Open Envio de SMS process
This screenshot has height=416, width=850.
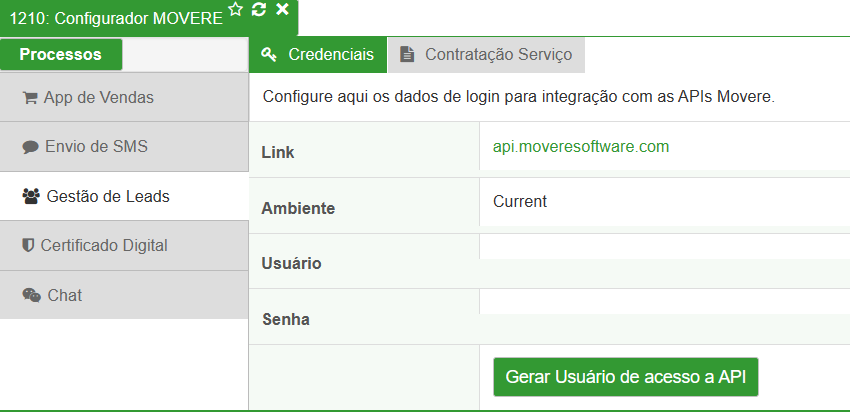124,146
